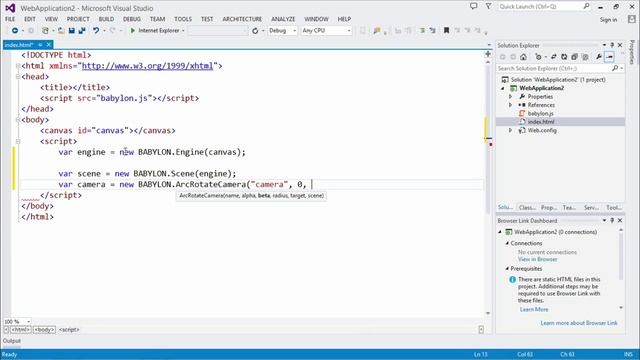Click the Properties wrench icon in Solution Explorer toolbar

598,57
